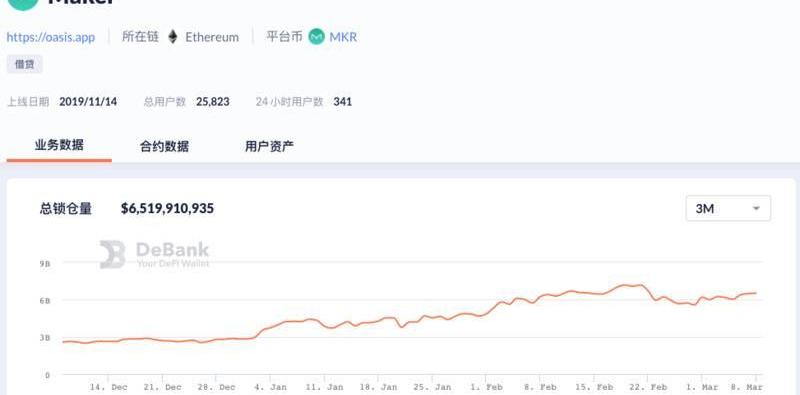Click the MKR token green icon

(316, 37)
